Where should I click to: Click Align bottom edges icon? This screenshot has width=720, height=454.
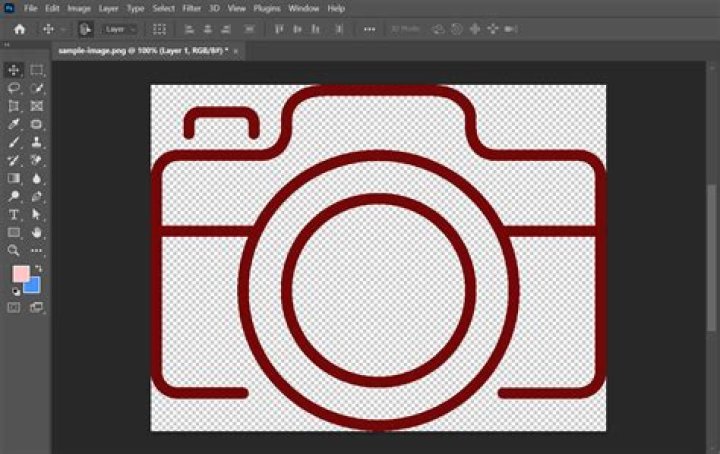[x=315, y=29]
